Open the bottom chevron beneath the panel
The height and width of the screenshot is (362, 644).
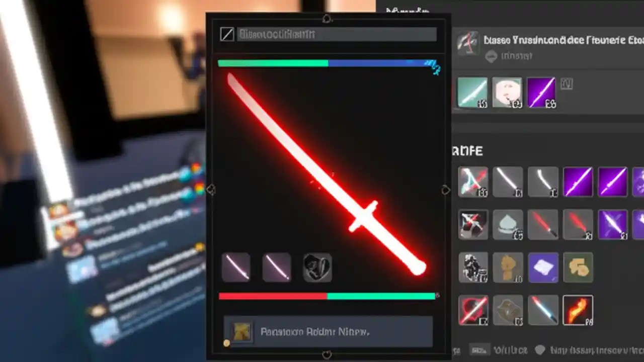click(328, 355)
